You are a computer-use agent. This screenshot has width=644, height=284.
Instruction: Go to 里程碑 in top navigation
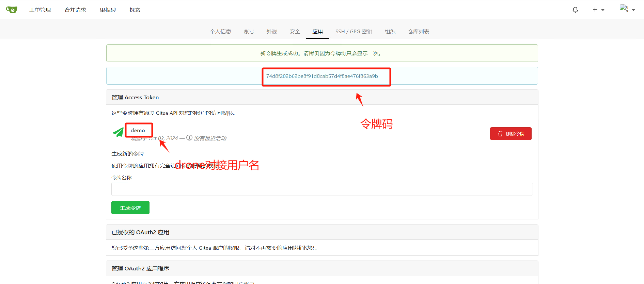coord(108,10)
